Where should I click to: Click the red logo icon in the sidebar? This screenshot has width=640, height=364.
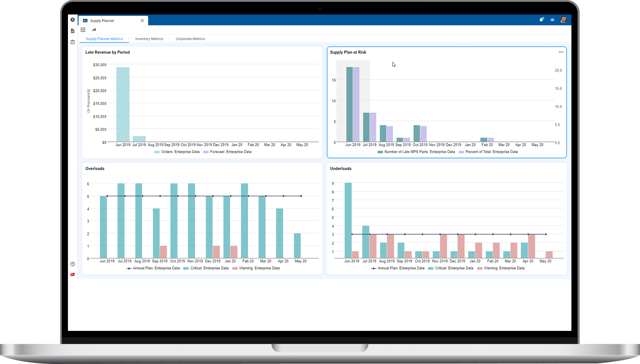pos(73,275)
